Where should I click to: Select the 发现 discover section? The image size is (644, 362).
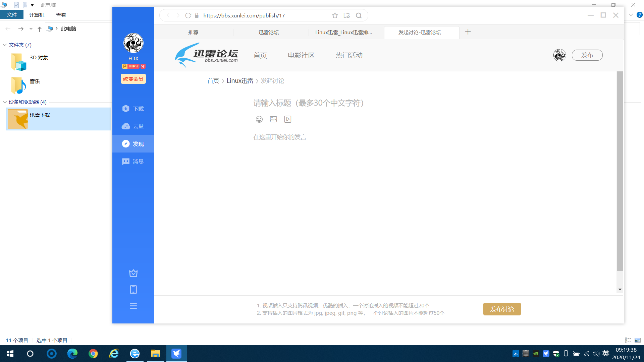[133, 144]
